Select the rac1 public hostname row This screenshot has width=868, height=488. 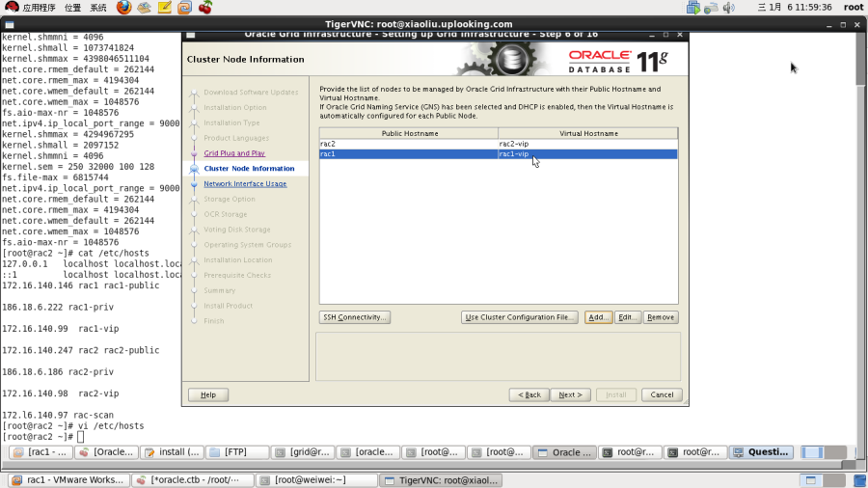pos(409,153)
